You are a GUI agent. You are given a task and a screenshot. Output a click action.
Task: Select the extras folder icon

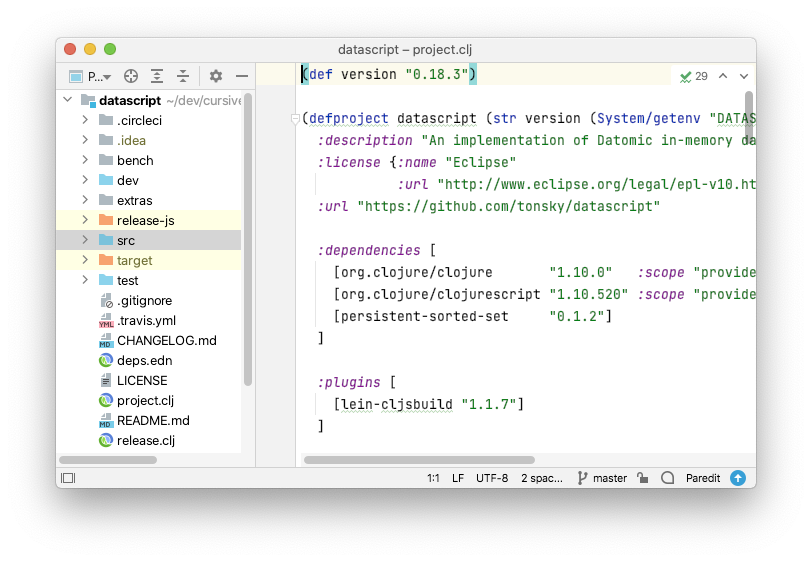pyautogui.click(x=106, y=200)
